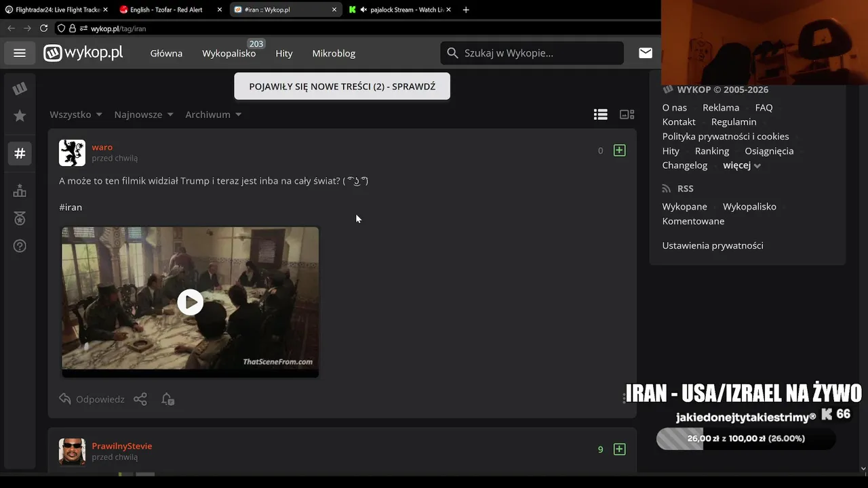
Task: Switch to the Tzofar Red Alert tab
Action: (x=170, y=9)
